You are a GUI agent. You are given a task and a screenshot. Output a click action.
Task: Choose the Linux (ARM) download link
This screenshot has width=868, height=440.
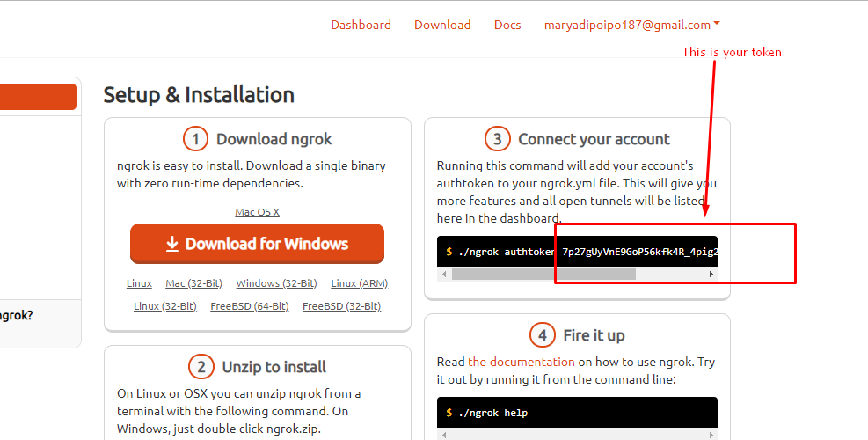point(360,283)
